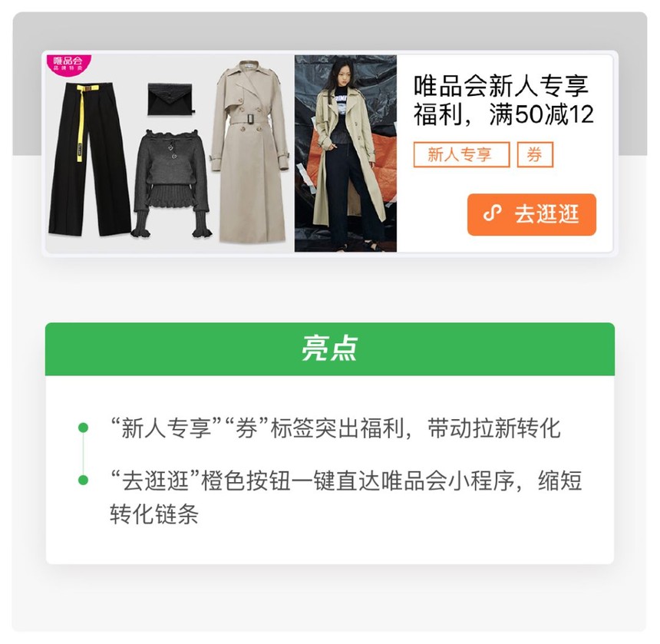Click the 唯品会 pink logo badge
Screen dimensions: 660x644
pyautogui.click(x=68, y=64)
